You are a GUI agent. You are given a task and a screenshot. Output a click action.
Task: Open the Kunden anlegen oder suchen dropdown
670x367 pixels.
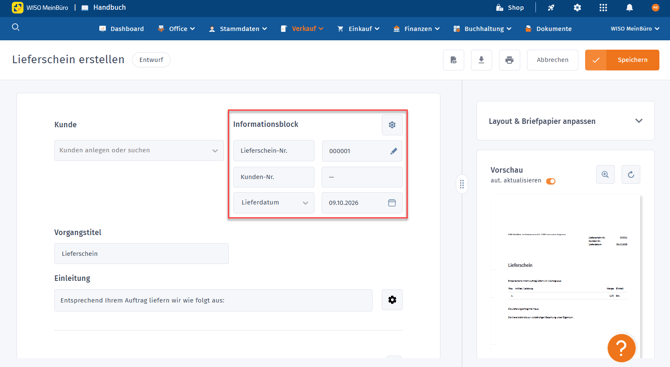139,150
